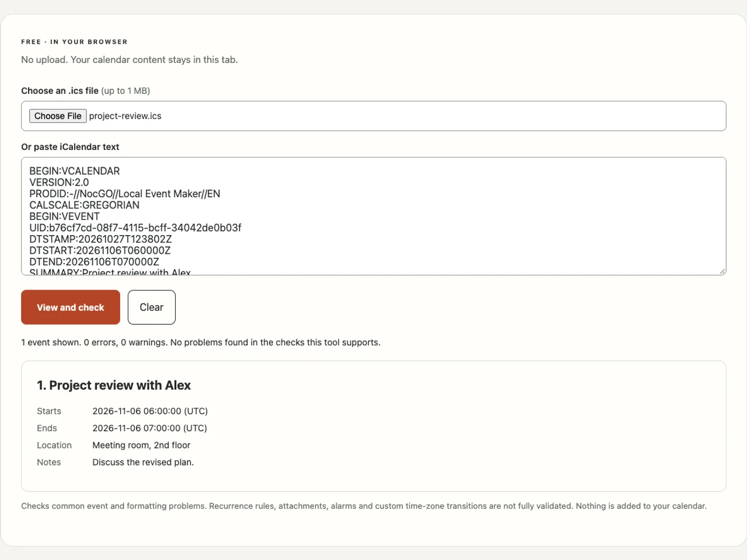The height and width of the screenshot is (560, 747).
Task: Click the Or paste iCalendar text label
Action: pos(70,147)
